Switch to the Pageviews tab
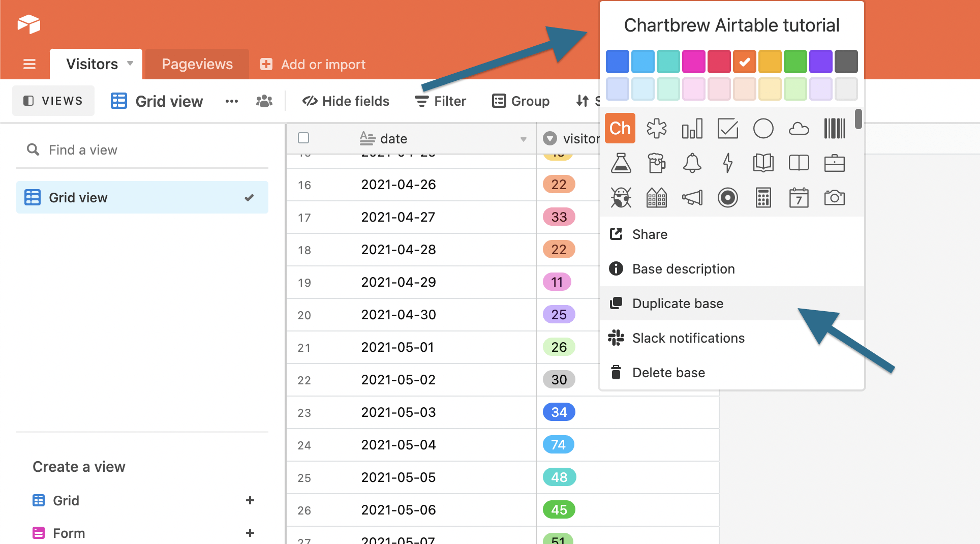This screenshot has width=980, height=544. click(197, 64)
